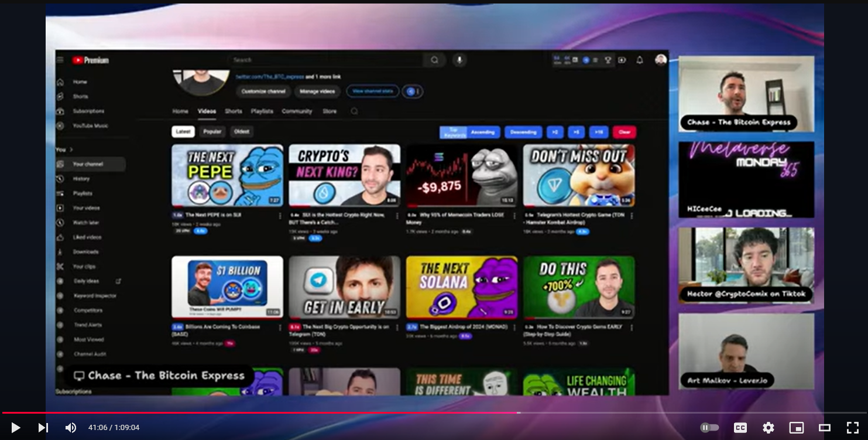Toggle closed captions (CC)

tap(740, 428)
